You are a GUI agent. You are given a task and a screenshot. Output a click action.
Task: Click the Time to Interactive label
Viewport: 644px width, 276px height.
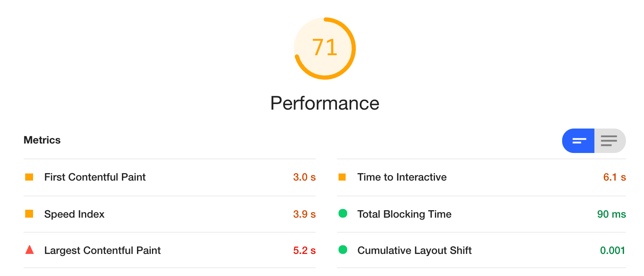402,177
